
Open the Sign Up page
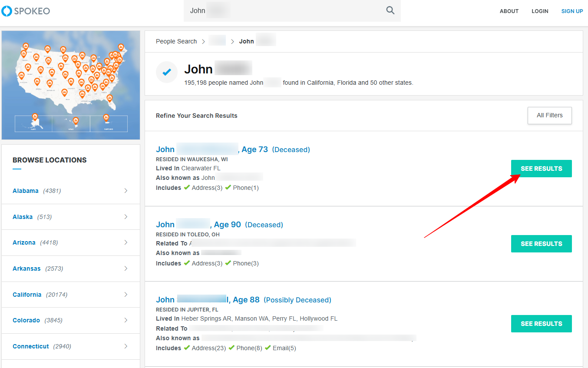[x=572, y=11]
